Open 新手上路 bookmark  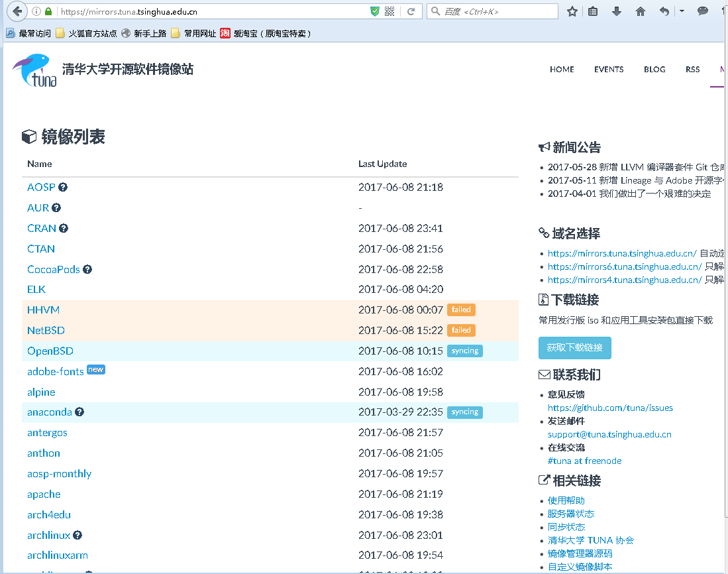point(144,33)
